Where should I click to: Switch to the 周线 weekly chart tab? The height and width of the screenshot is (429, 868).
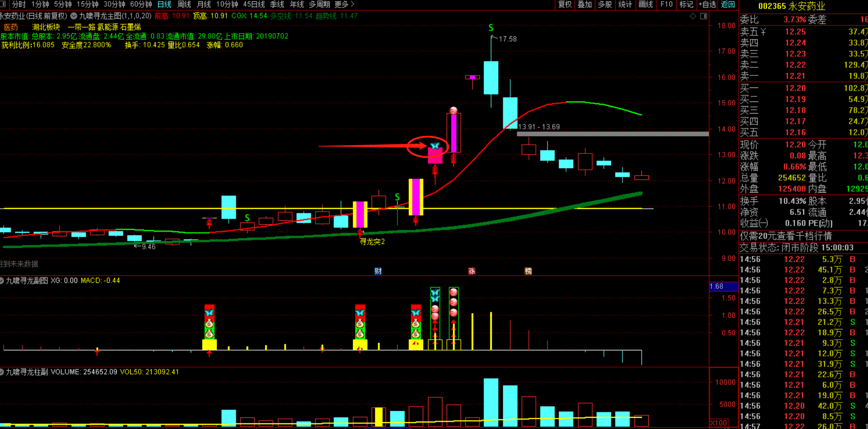[184, 5]
